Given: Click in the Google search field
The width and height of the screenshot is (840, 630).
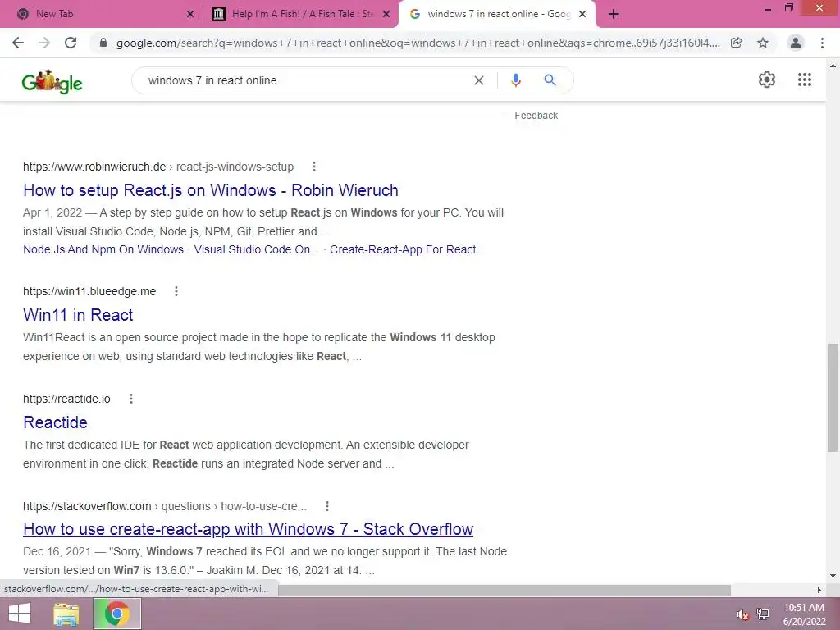Looking at the screenshot, I should [305, 80].
